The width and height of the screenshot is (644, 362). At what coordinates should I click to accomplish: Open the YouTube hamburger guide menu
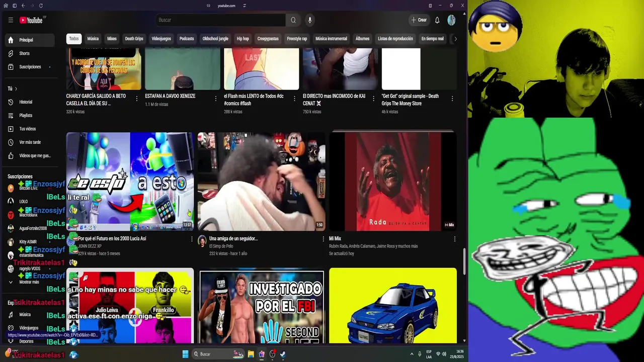tap(11, 20)
